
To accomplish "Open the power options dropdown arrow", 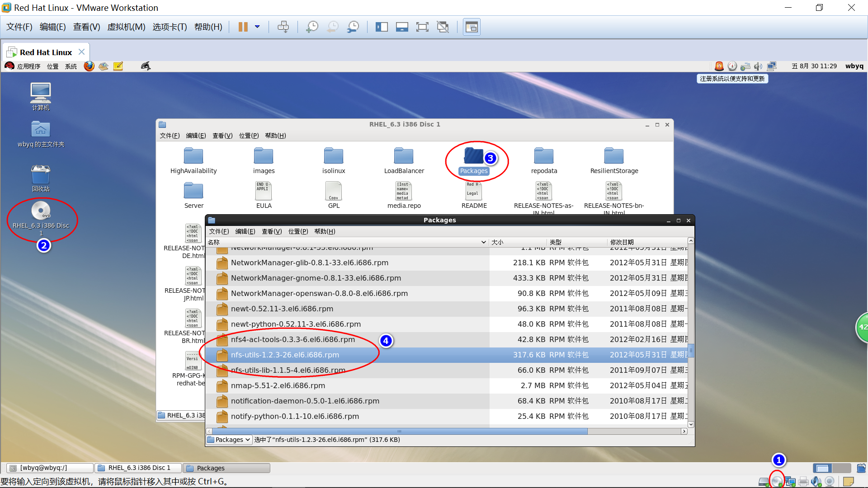I will click(257, 27).
